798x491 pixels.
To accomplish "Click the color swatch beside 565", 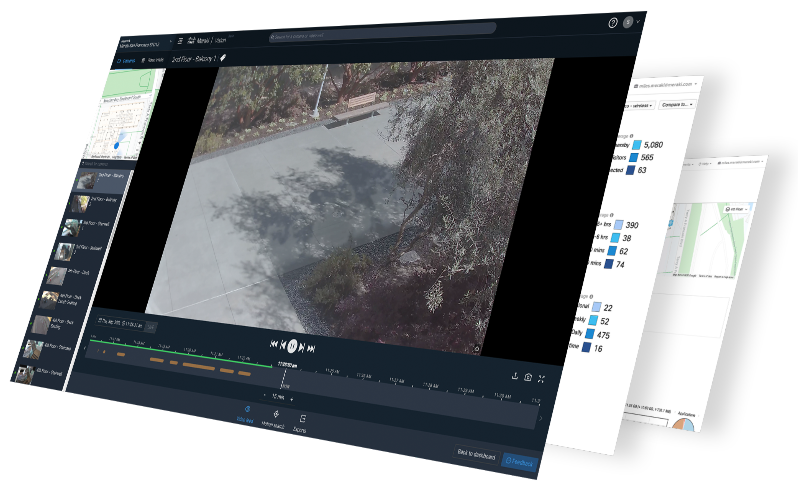I will [633, 158].
